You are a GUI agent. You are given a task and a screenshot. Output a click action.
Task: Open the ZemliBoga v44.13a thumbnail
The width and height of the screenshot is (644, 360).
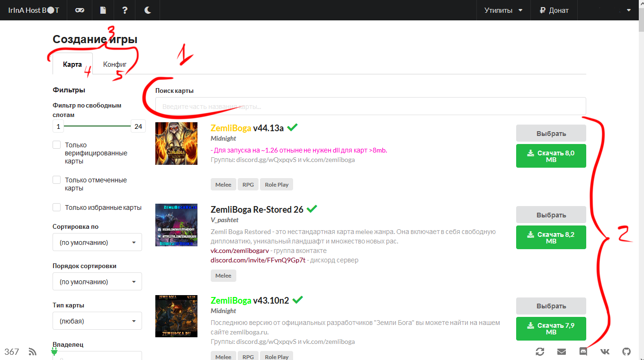(177, 144)
